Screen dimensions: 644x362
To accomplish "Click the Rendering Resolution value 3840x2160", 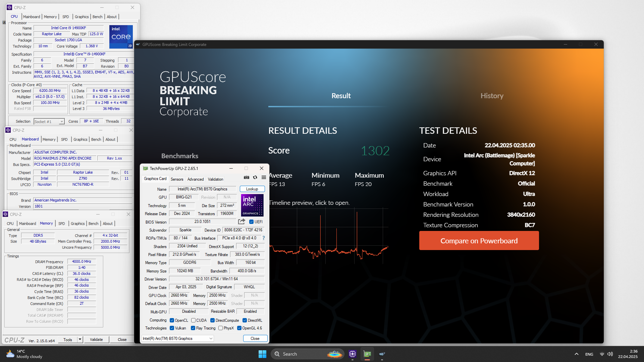I will pyautogui.click(x=521, y=215).
